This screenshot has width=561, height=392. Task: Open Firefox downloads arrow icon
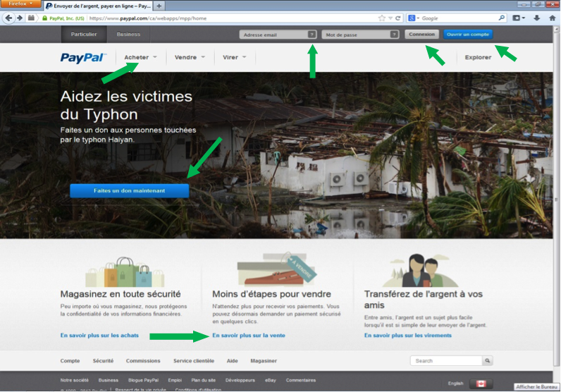point(537,18)
